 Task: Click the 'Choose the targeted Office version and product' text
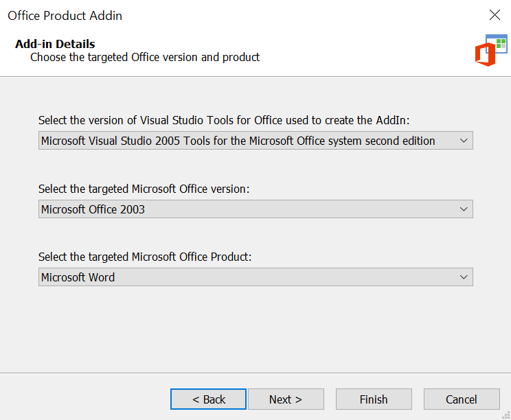pos(145,57)
